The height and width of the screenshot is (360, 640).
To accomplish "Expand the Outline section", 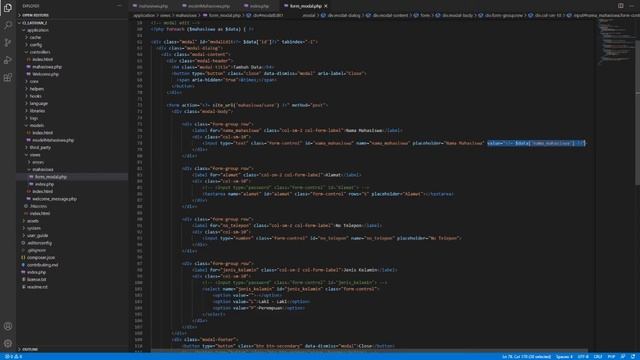I will (29, 349).
